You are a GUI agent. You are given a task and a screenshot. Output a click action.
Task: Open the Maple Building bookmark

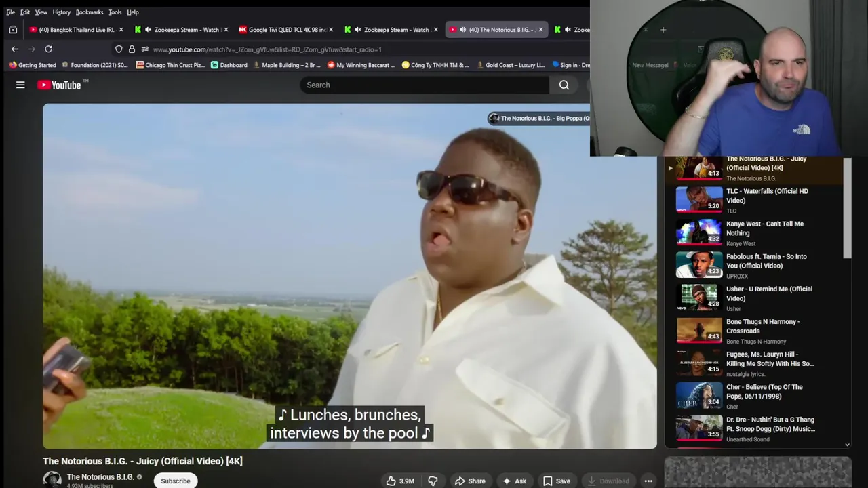286,65
